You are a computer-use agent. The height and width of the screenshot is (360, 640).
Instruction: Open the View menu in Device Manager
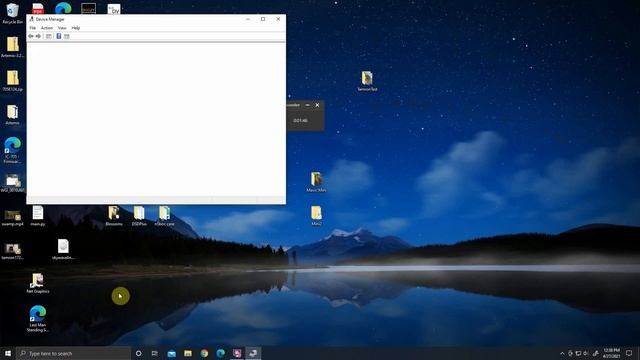62,28
